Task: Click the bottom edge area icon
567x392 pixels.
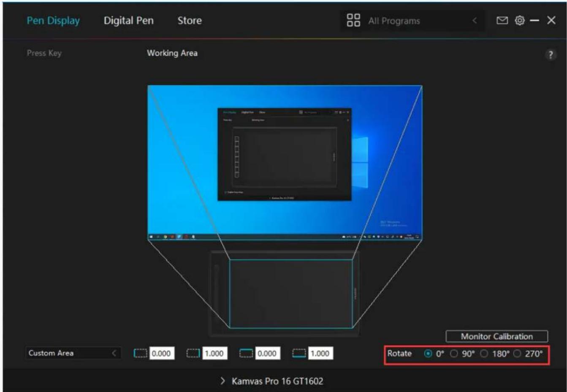Action: click(x=299, y=353)
